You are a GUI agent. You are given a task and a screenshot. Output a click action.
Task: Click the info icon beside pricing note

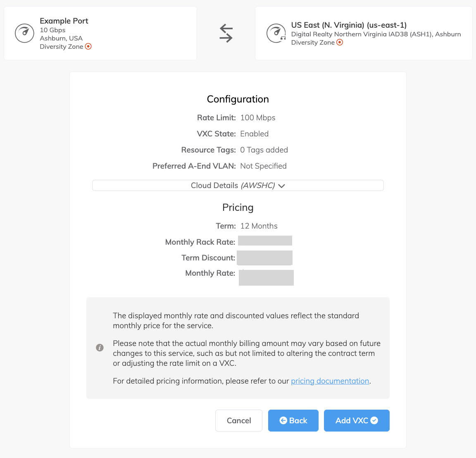[x=100, y=348]
